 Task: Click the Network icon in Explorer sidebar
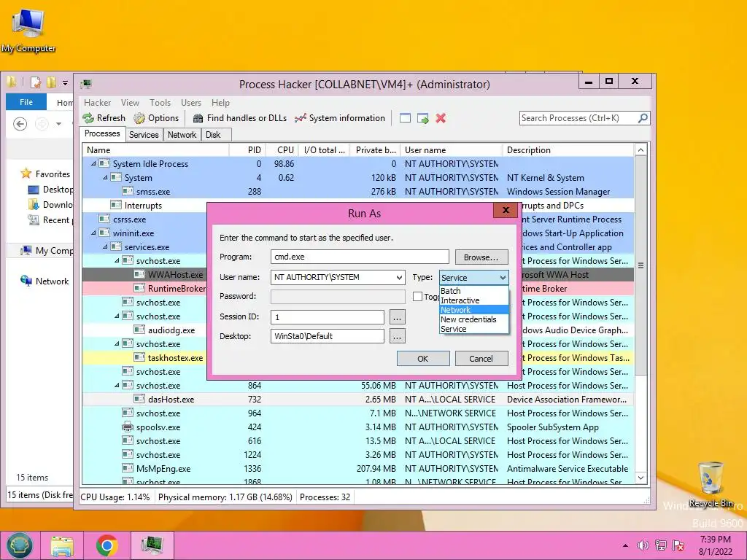pyautogui.click(x=26, y=281)
